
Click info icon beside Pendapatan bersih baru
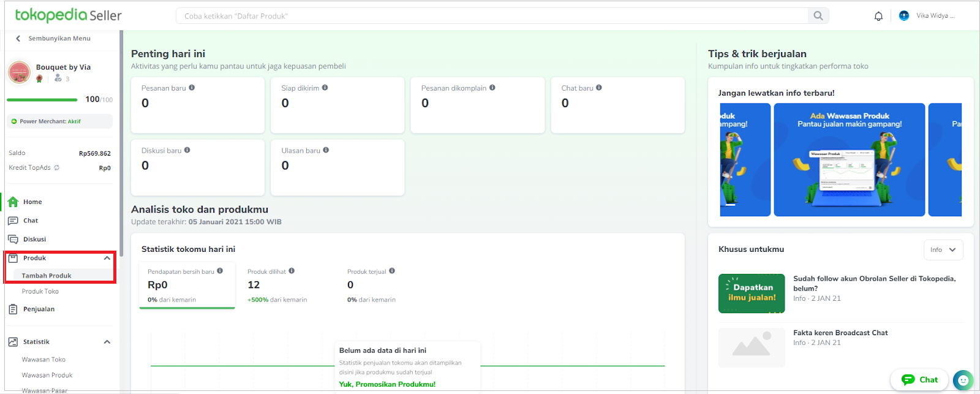click(220, 271)
